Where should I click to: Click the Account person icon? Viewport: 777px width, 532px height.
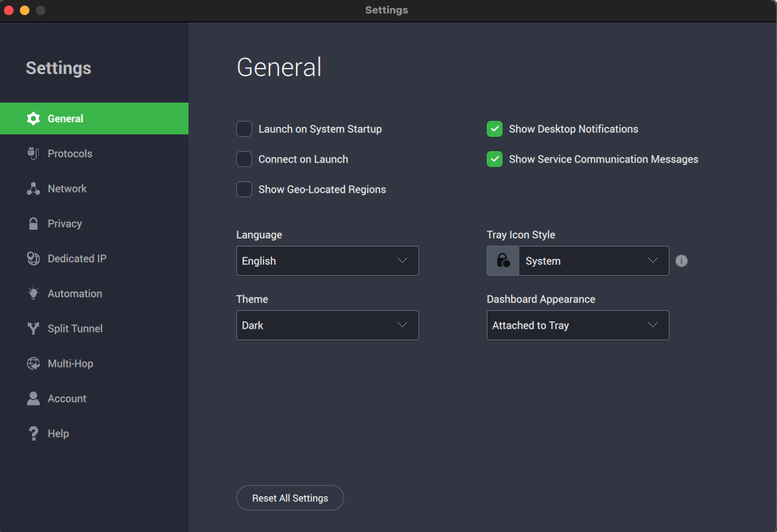click(x=33, y=398)
